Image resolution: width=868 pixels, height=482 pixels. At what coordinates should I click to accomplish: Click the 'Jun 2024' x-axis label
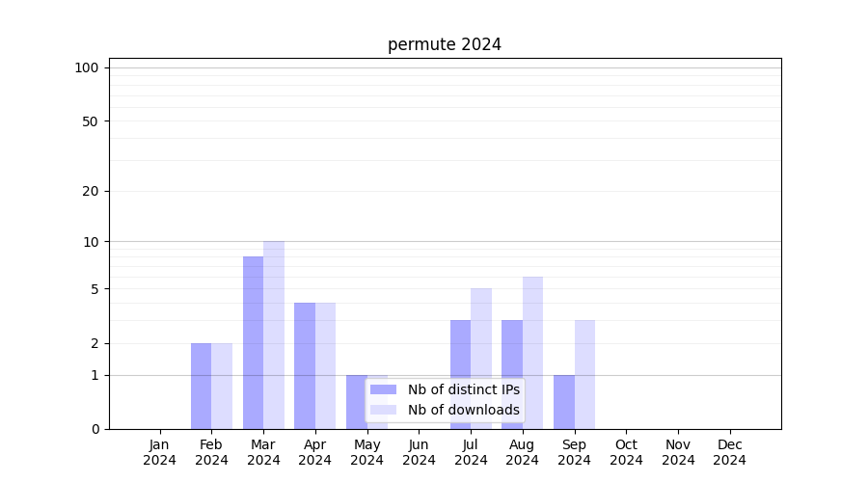tap(419, 452)
